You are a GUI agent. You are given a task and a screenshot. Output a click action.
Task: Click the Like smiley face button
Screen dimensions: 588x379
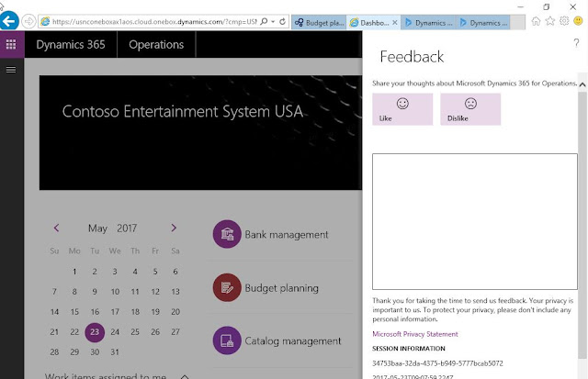402,109
